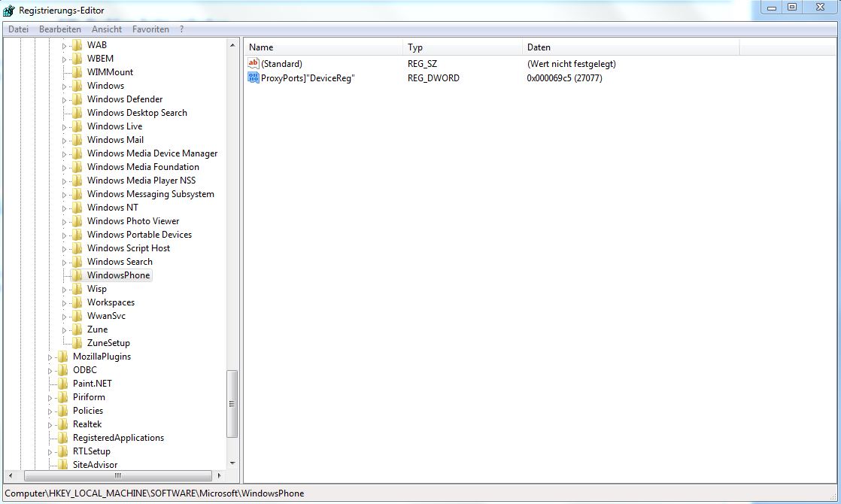Open the Datei menu
The height and width of the screenshot is (504, 841).
click(x=18, y=29)
